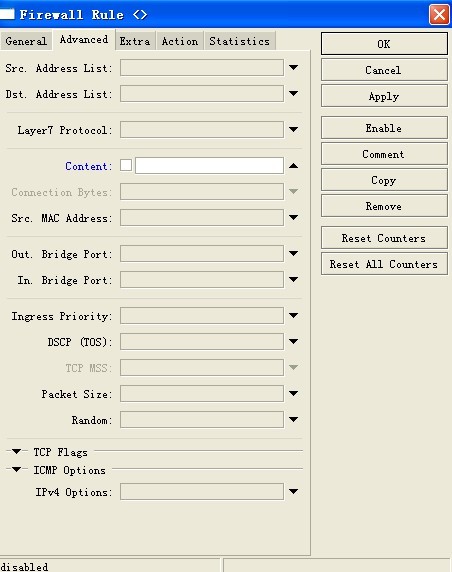Viewport: 452px width, 572px height.
Task: Open the Statistics tab
Action: click(x=240, y=41)
